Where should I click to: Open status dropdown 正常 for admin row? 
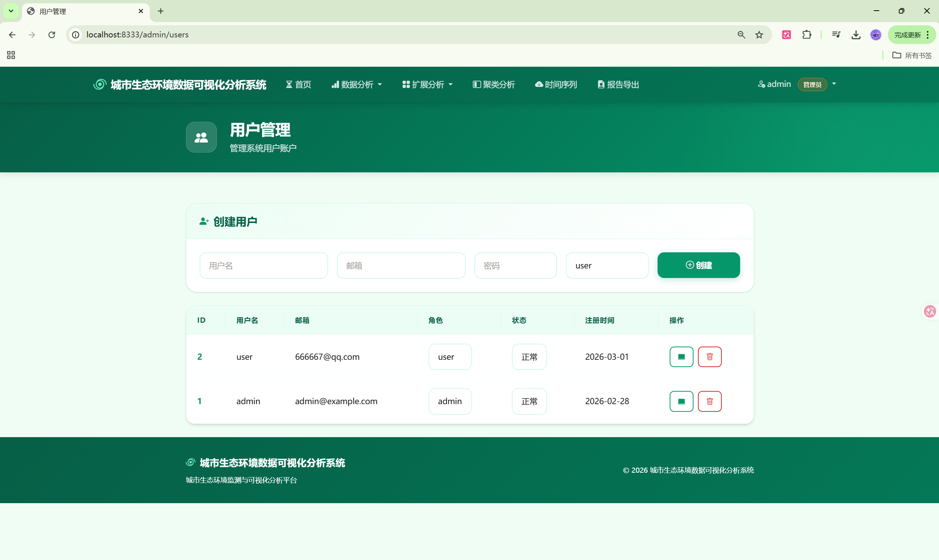point(529,401)
